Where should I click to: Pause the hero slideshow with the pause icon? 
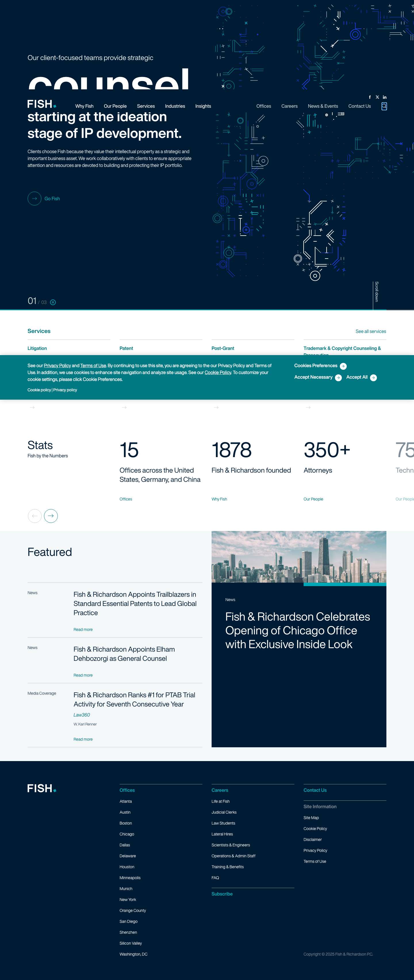click(53, 303)
